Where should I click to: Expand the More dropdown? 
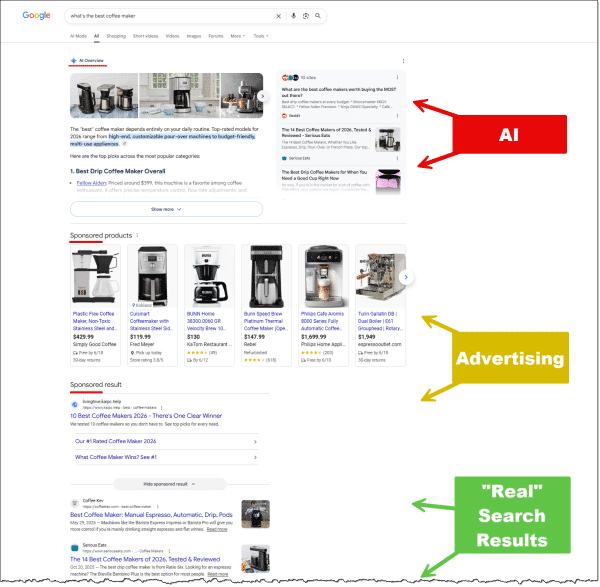click(x=238, y=36)
